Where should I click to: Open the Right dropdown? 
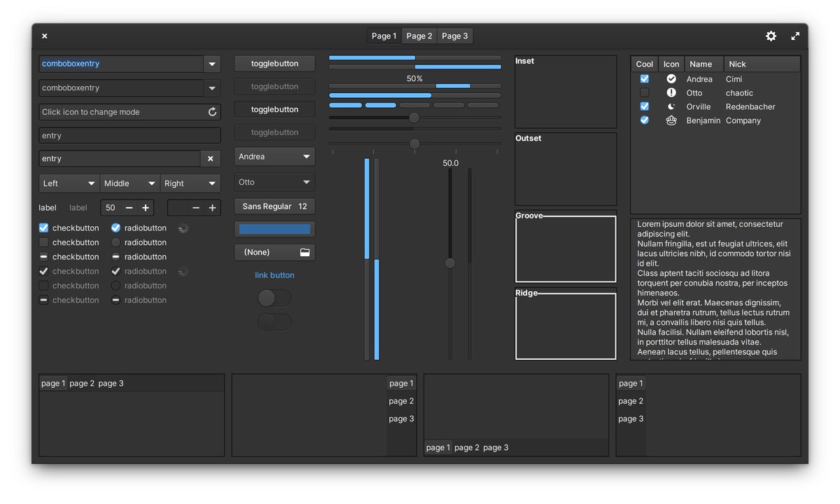click(190, 183)
